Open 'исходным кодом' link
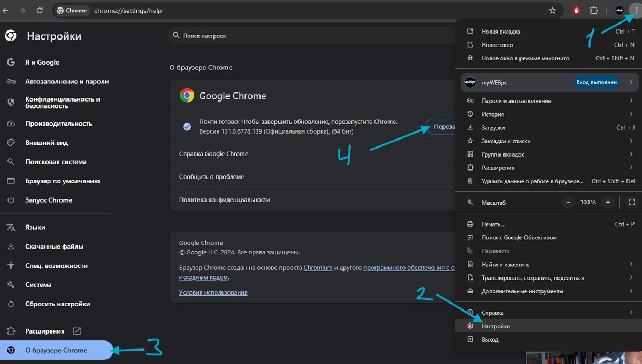Screen dimensions: 642x364 click(x=203, y=278)
